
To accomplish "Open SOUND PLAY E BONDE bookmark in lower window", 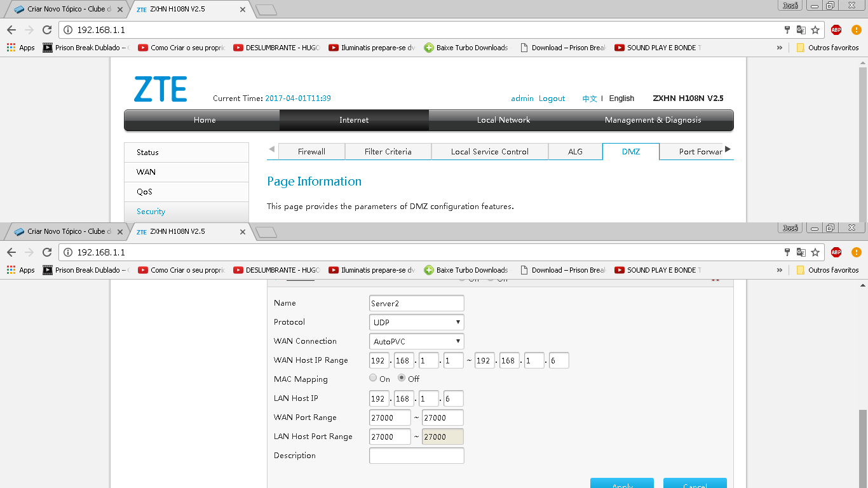I will point(658,270).
